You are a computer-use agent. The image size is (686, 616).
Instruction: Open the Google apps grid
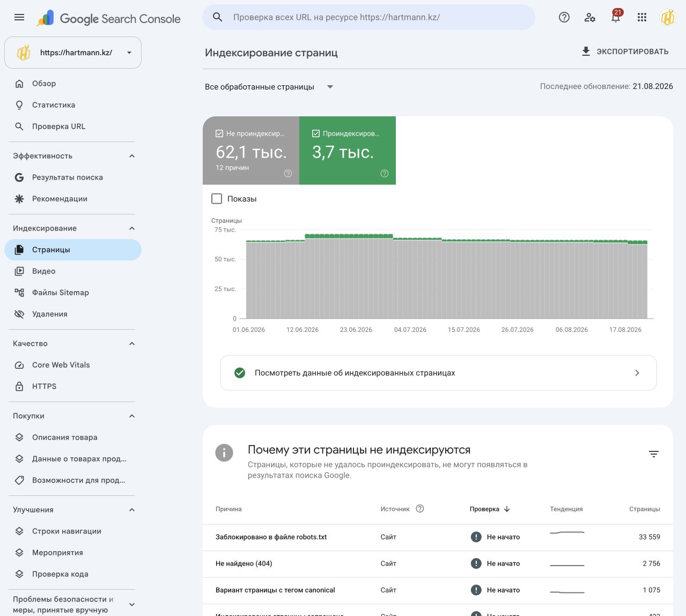click(642, 17)
